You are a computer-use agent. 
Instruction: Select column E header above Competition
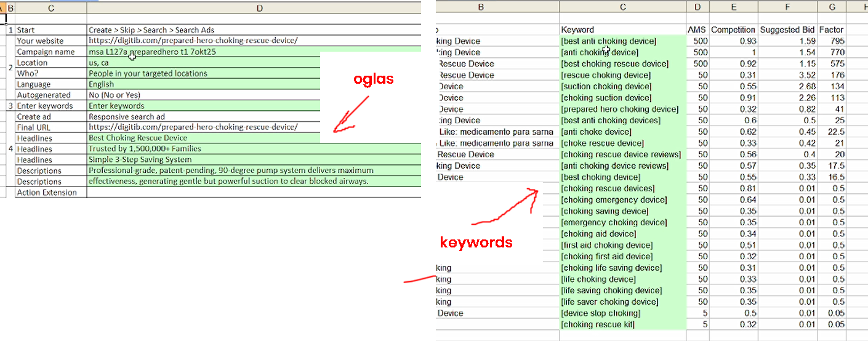coord(733,7)
